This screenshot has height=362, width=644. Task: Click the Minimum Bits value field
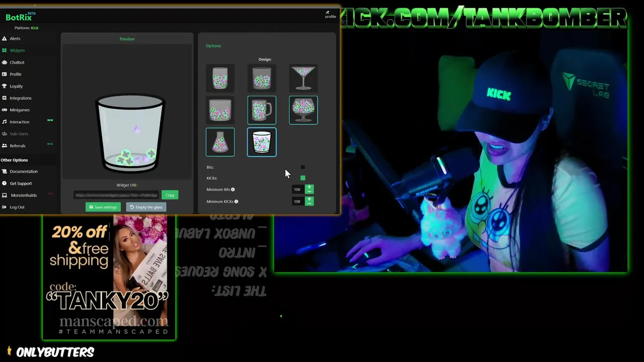pyautogui.click(x=298, y=190)
